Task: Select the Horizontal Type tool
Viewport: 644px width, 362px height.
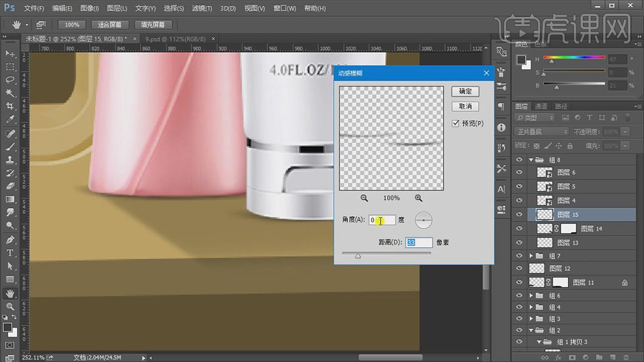Action: coord(10,252)
